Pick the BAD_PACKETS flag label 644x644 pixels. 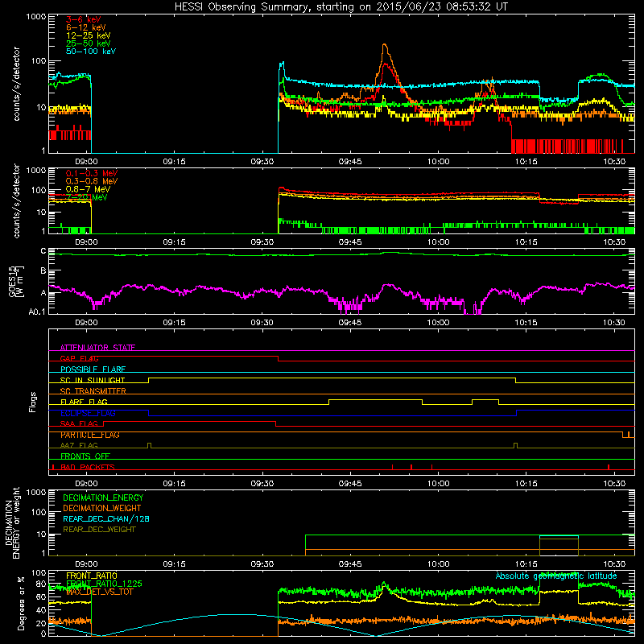(88, 467)
